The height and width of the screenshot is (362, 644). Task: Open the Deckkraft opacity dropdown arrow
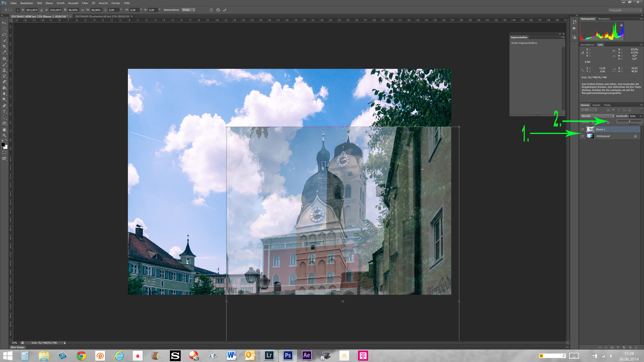click(640, 116)
